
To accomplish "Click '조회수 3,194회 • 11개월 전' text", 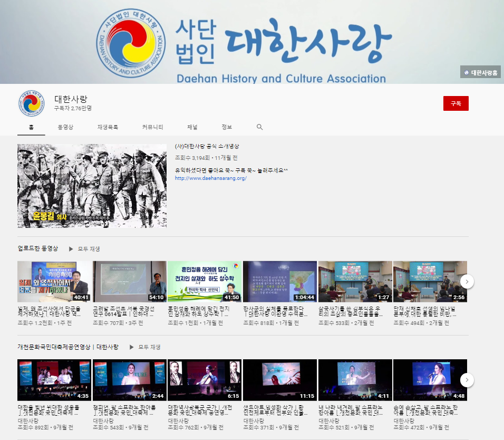I will point(206,158).
